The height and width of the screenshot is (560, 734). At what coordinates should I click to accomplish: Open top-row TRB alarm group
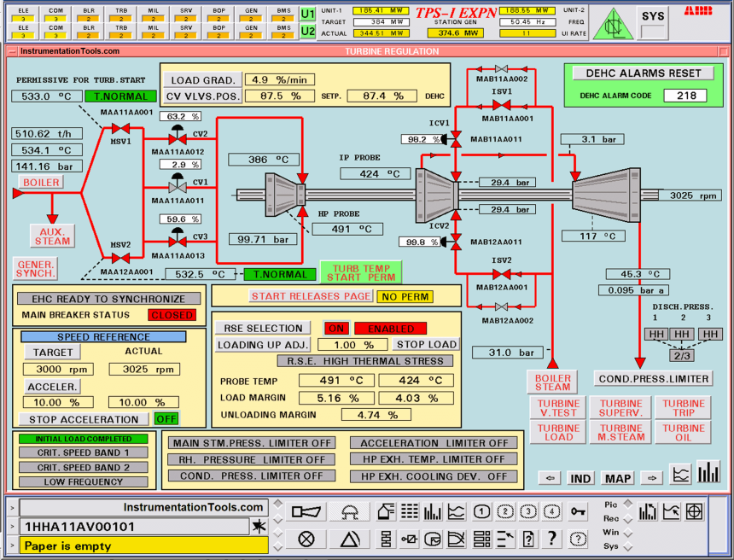121,15
